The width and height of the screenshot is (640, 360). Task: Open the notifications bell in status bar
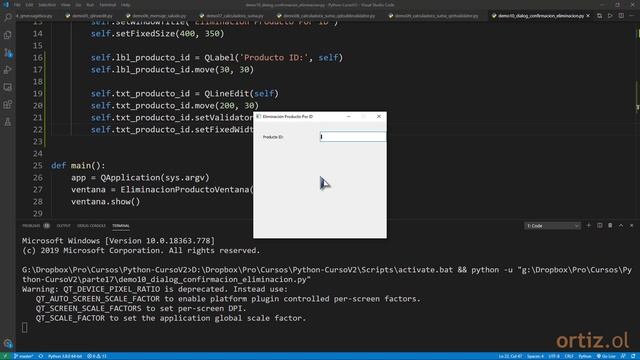(633, 356)
